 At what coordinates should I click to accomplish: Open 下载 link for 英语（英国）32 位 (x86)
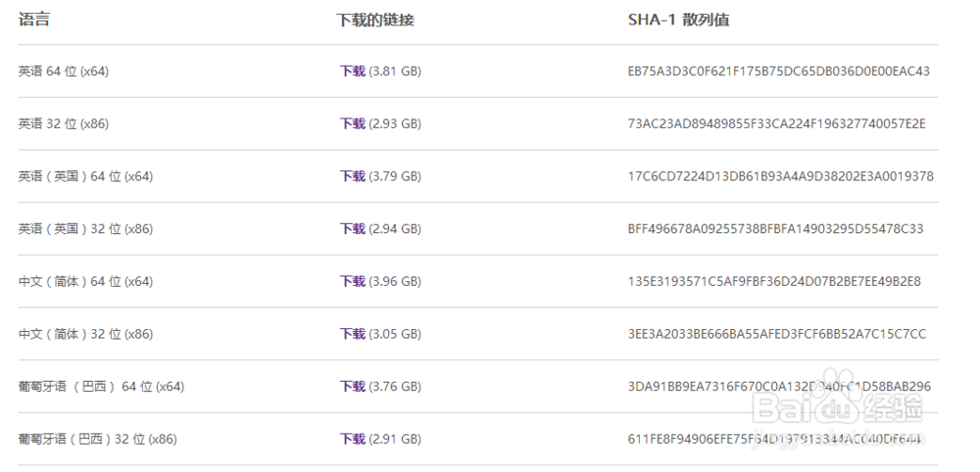(x=353, y=228)
